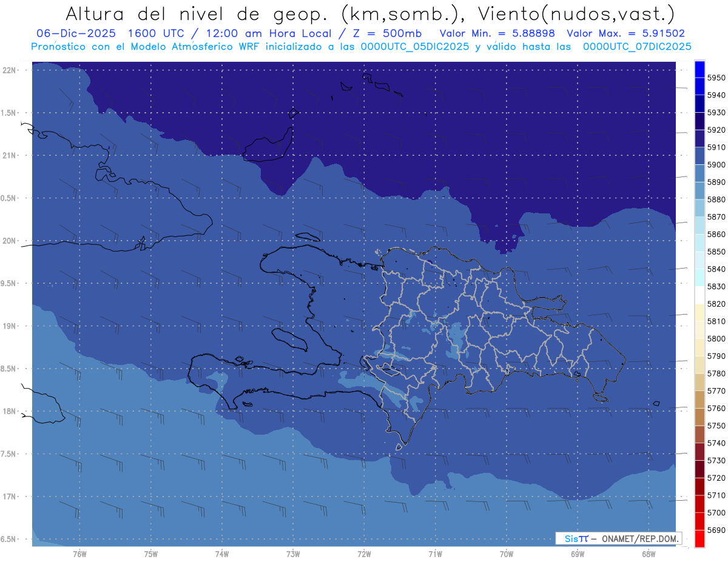Screen dimensions: 728x562
Task: Click the '68W' longitude label
Action: point(649,554)
